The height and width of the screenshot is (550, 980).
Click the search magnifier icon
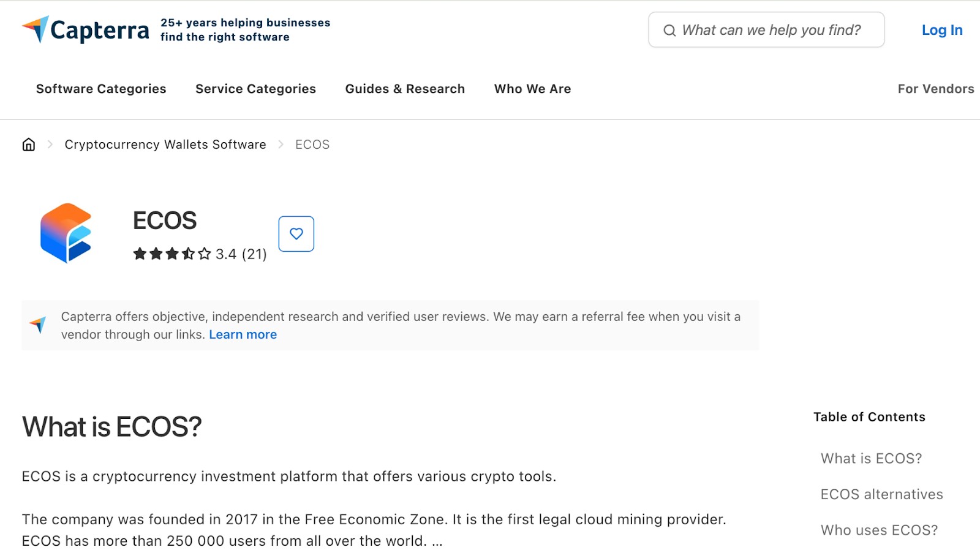669,30
